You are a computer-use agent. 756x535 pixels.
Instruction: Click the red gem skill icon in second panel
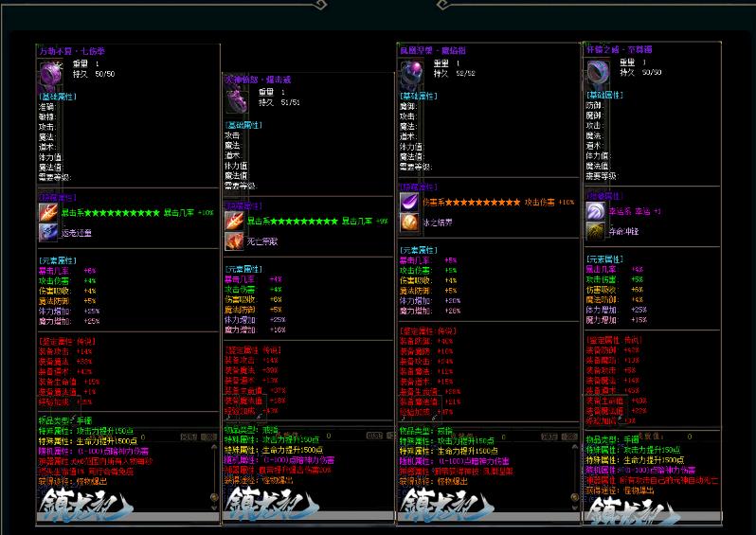pyautogui.click(x=234, y=241)
